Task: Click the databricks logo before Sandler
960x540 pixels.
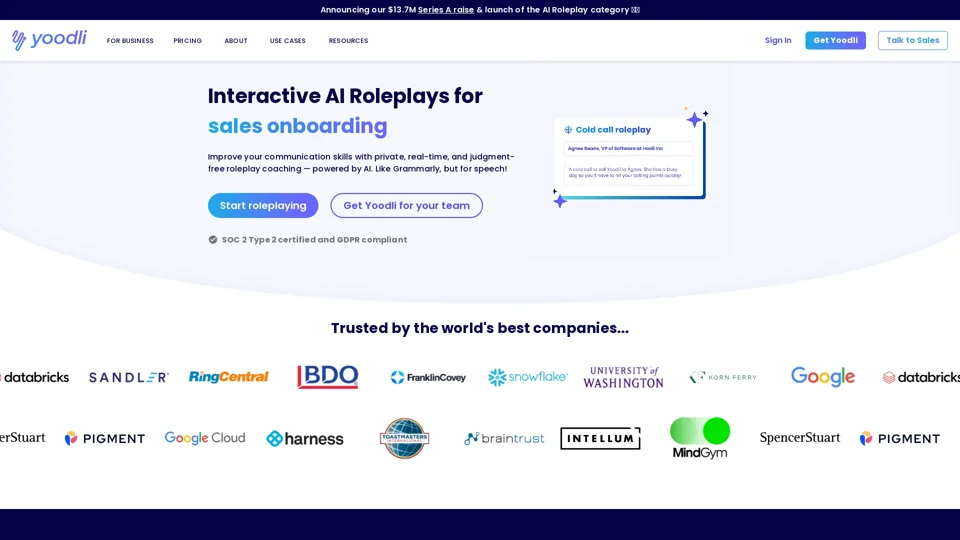Action: tap(35, 377)
